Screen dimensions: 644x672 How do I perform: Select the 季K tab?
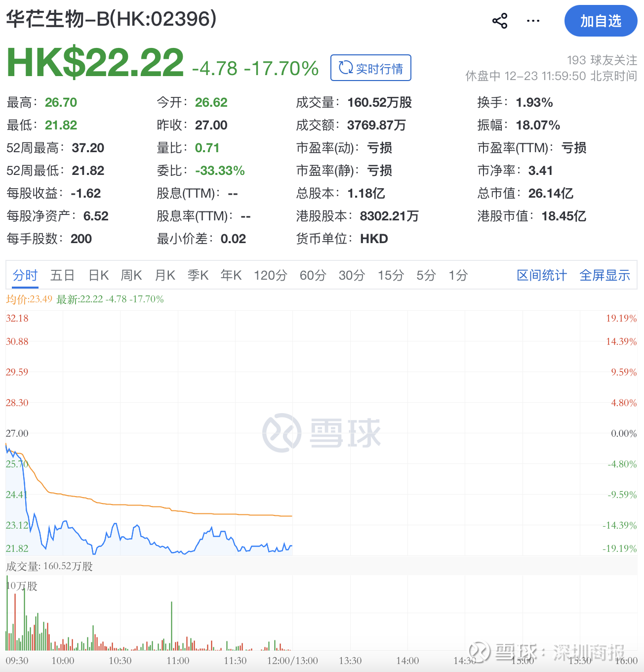198,275
